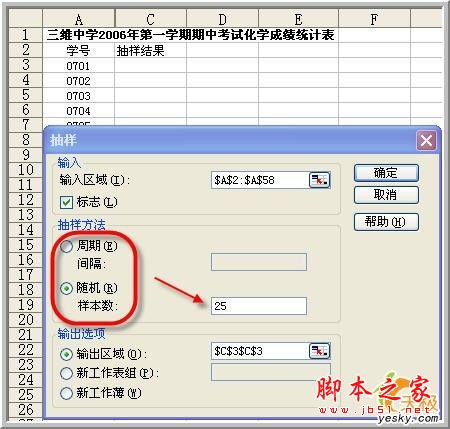Click the 确定 button
The image size is (450, 429).
(386, 173)
